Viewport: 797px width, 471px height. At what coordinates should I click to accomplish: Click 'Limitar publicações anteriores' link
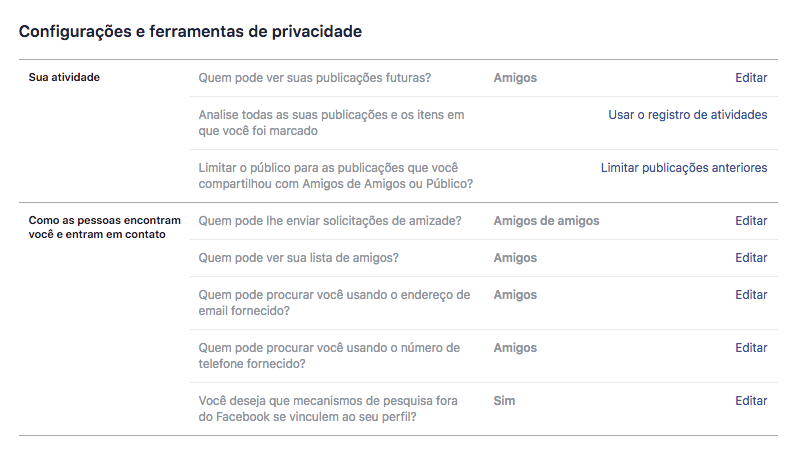[684, 168]
